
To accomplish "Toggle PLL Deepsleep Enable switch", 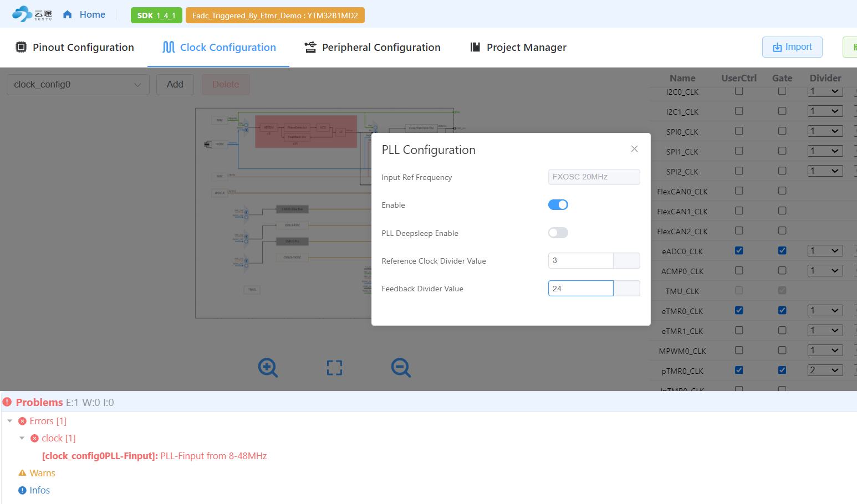I will [x=558, y=233].
